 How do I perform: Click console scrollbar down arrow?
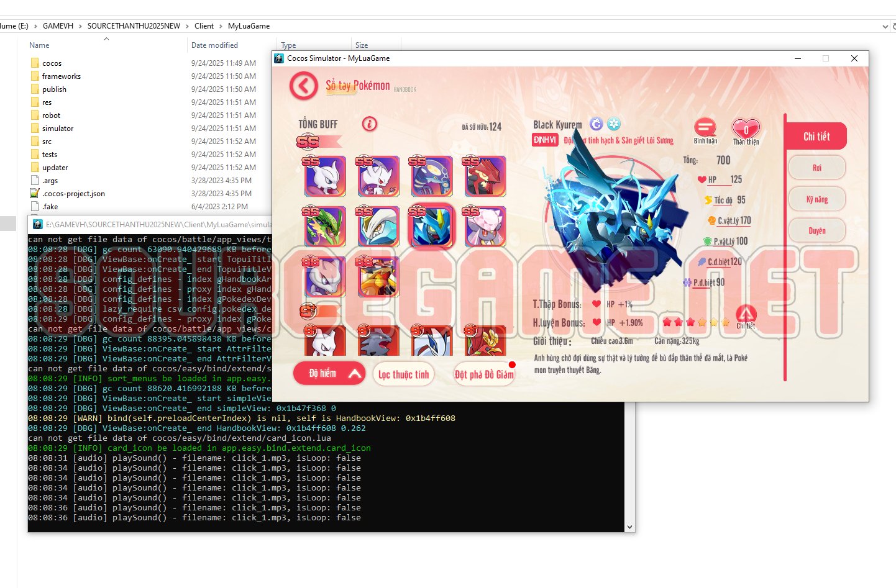click(x=629, y=527)
